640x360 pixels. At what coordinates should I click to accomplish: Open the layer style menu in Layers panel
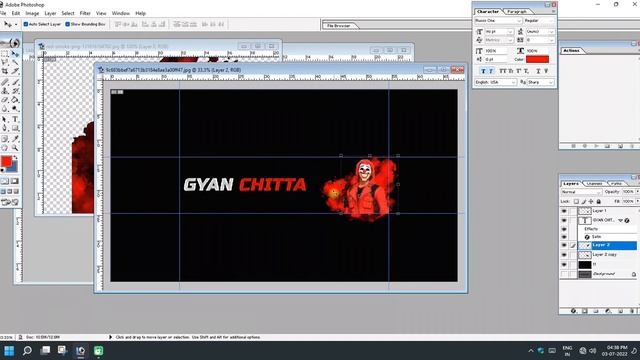click(x=573, y=311)
